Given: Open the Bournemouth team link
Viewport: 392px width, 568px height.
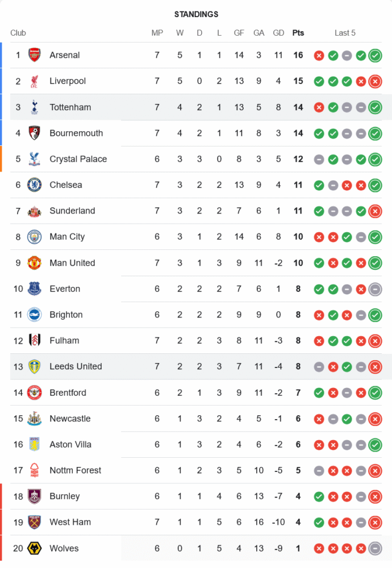Looking at the screenshot, I should point(76,133).
